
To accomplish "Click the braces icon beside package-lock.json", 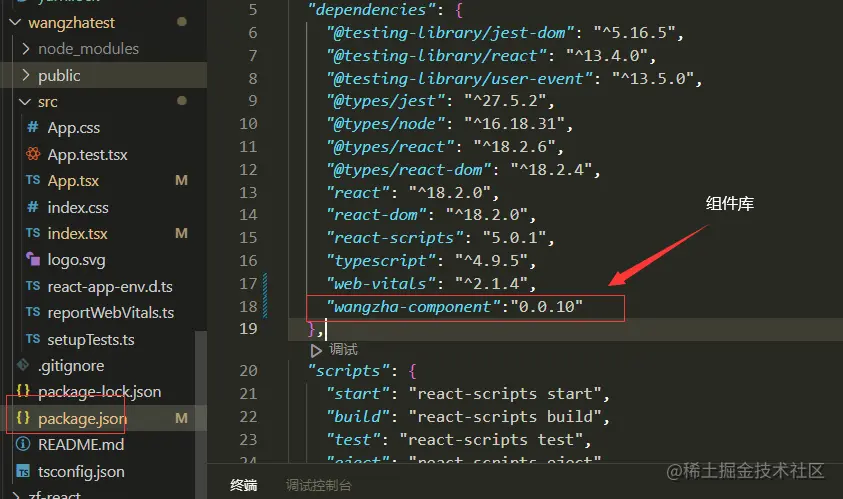I will (23, 391).
